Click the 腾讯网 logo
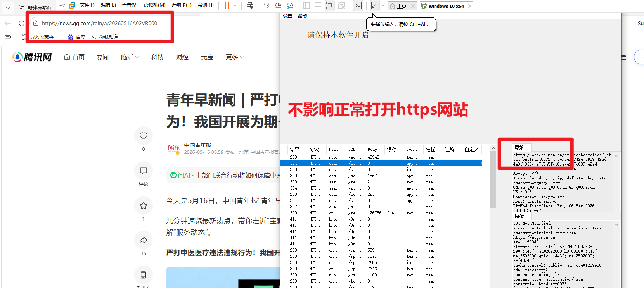 tap(32, 57)
